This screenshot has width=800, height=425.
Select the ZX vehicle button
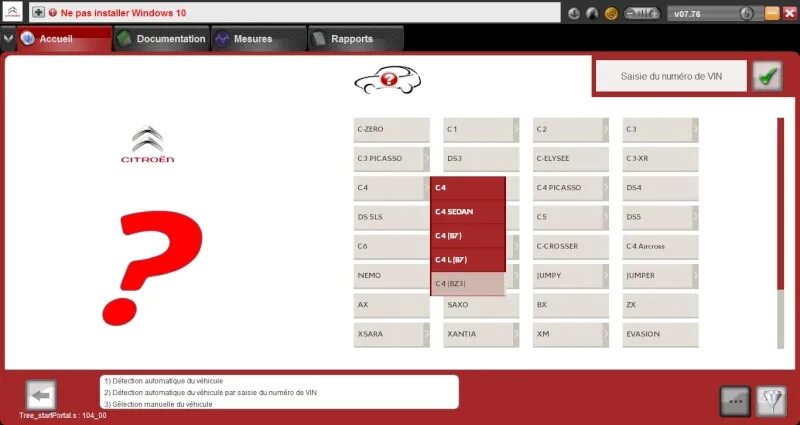[660, 305]
